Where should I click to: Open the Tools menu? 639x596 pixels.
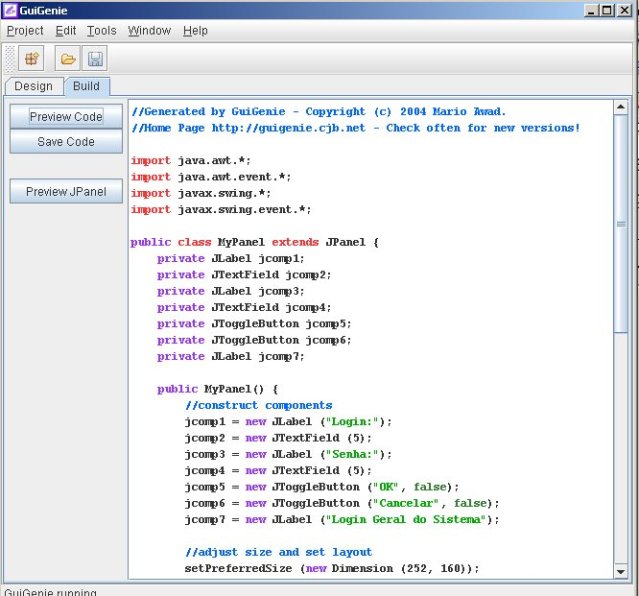pos(102,31)
